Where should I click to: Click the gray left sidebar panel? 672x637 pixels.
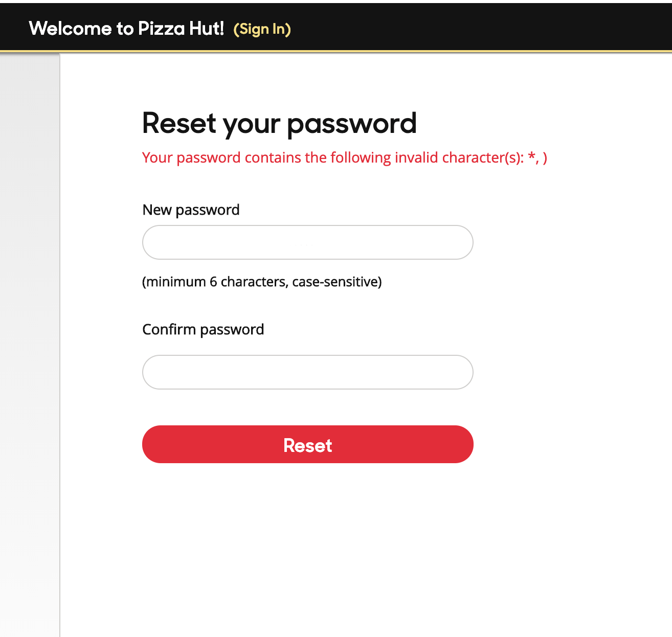[30, 307]
